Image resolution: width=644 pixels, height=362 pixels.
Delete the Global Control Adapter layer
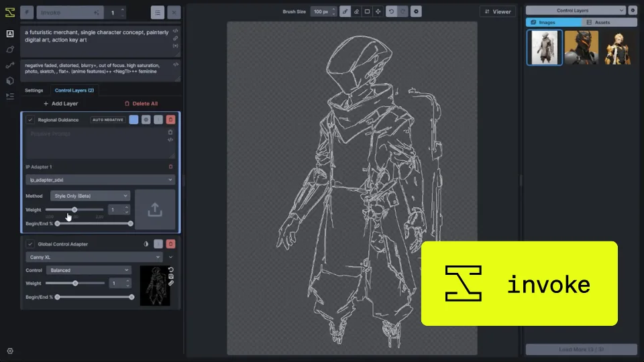(170, 244)
